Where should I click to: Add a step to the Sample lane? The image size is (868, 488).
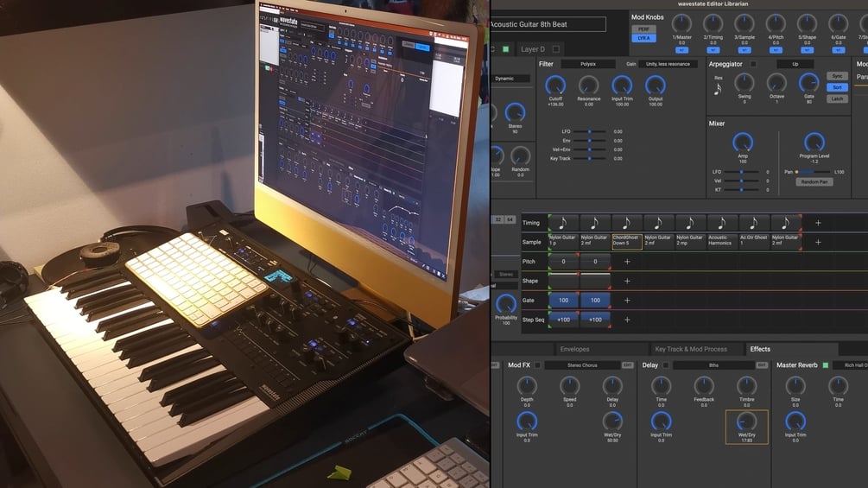point(818,243)
